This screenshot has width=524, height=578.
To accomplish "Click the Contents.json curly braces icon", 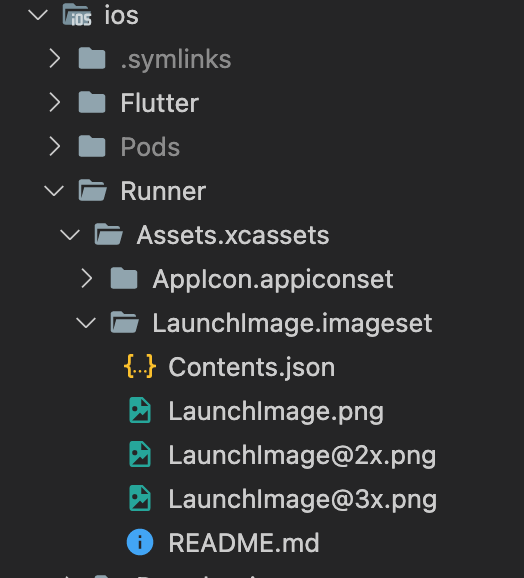I will click(x=140, y=366).
